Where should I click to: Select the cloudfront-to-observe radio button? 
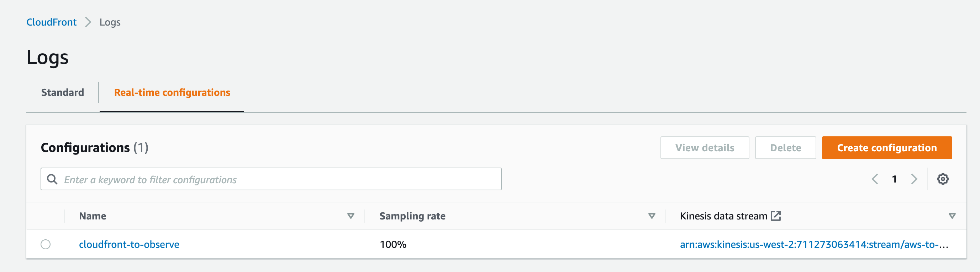(46, 244)
